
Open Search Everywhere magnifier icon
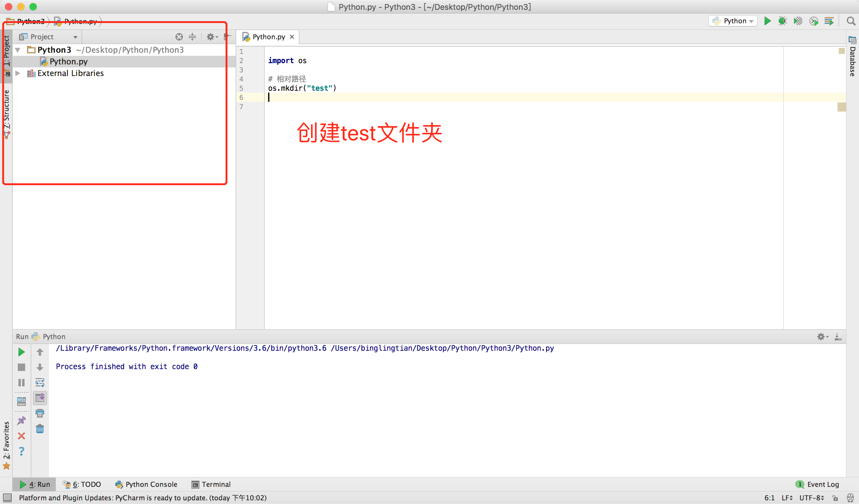coord(851,21)
